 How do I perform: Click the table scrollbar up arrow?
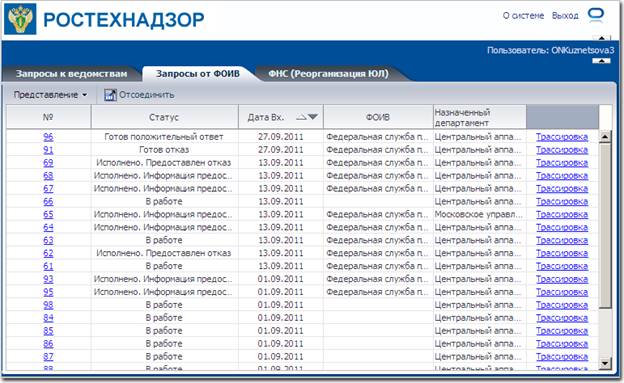point(605,137)
